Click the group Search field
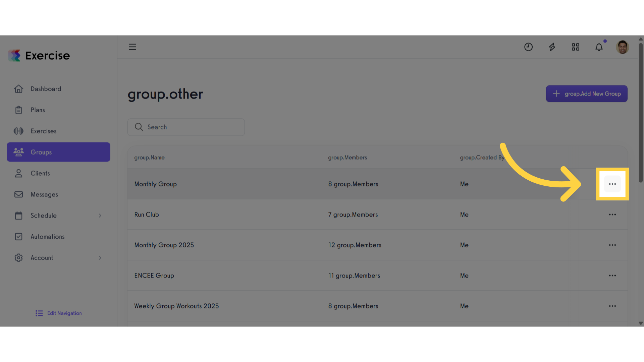Image resolution: width=644 pixels, height=362 pixels. 186,127
